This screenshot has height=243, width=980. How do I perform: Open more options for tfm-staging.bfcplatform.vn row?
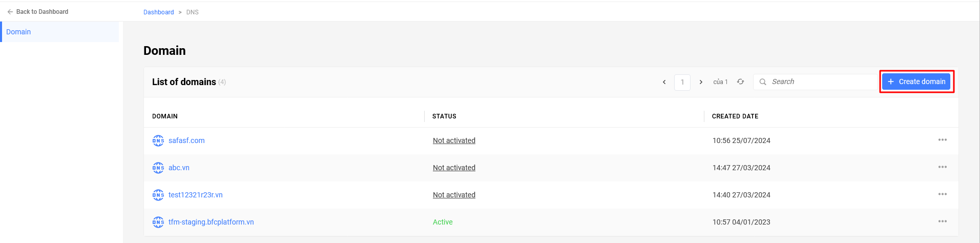click(943, 221)
